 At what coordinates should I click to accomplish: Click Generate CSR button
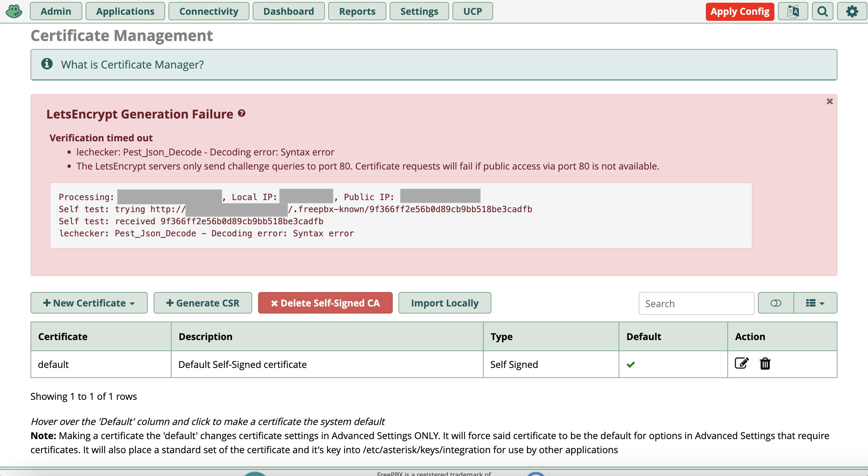coord(202,303)
